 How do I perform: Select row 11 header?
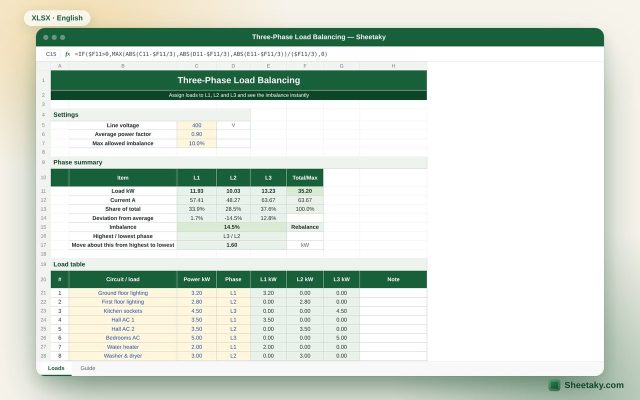(43, 191)
